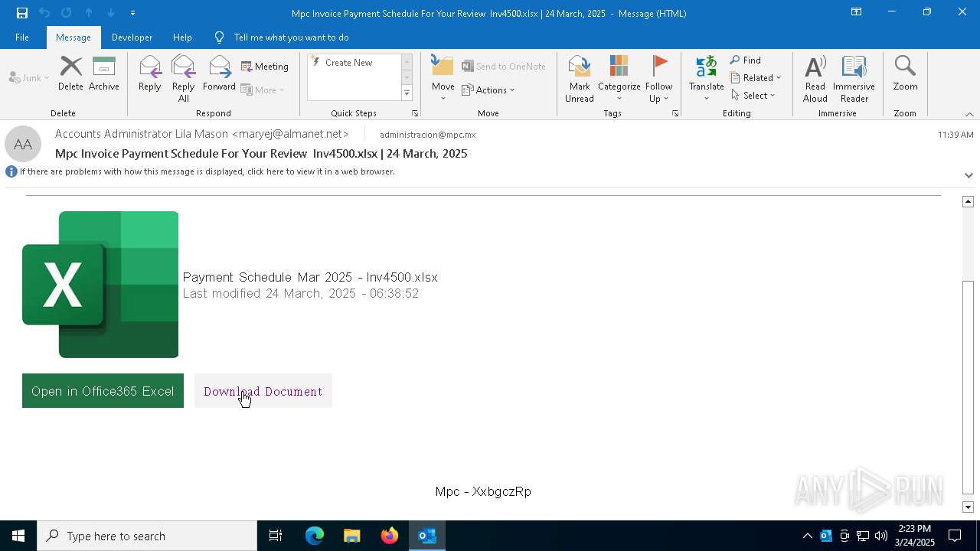
Task: Delete this message
Action: [70, 73]
